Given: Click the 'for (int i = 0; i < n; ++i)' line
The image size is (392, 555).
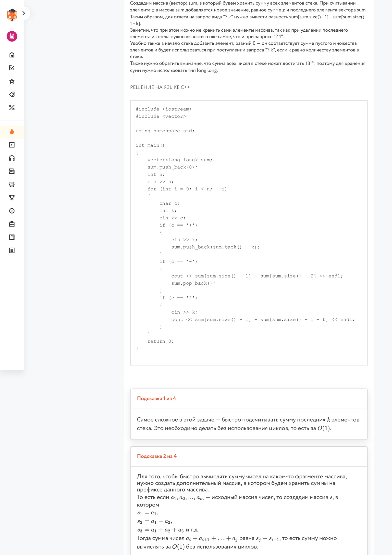Looking at the screenshot, I should coord(187,189).
